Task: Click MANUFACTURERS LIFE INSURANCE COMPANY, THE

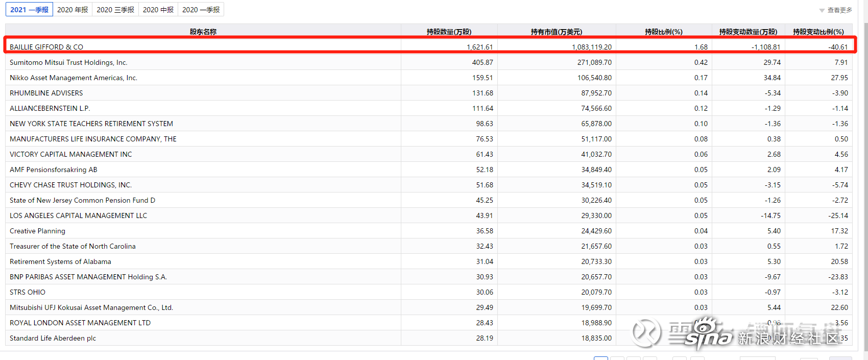Action: coord(93,139)
